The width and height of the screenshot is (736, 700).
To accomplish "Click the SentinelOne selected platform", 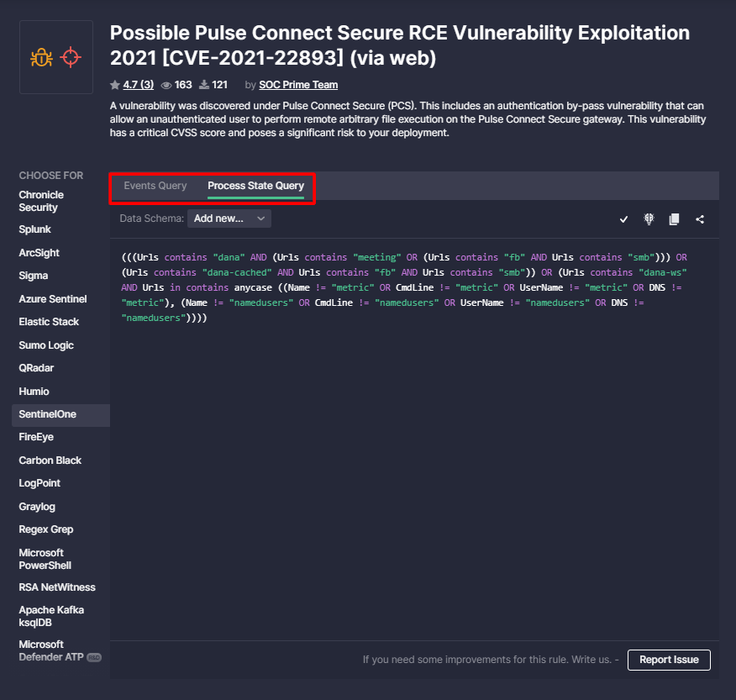I will [x=47, y=414].
